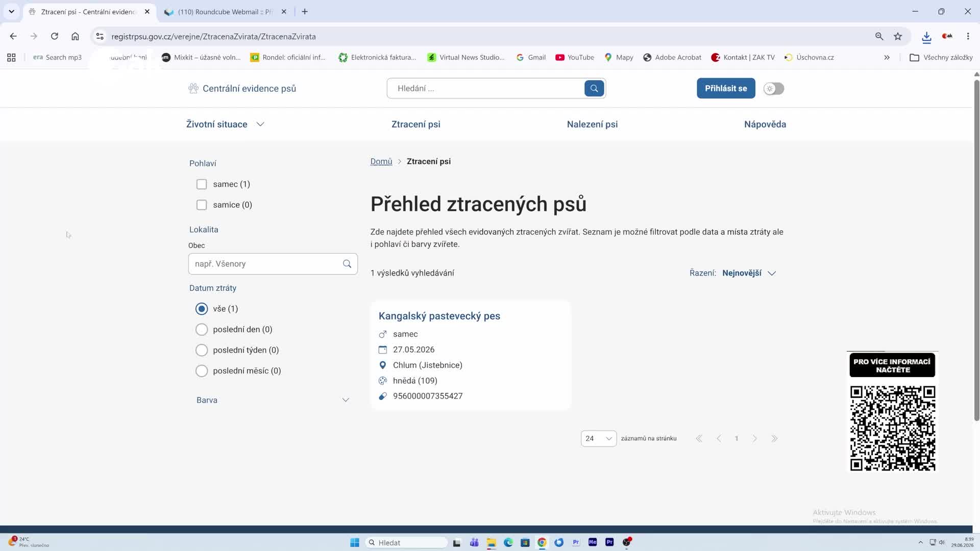This screenshot has height=551, width=980.
Task: Open Nalezení psi navigation item
Action: point(592,124)
